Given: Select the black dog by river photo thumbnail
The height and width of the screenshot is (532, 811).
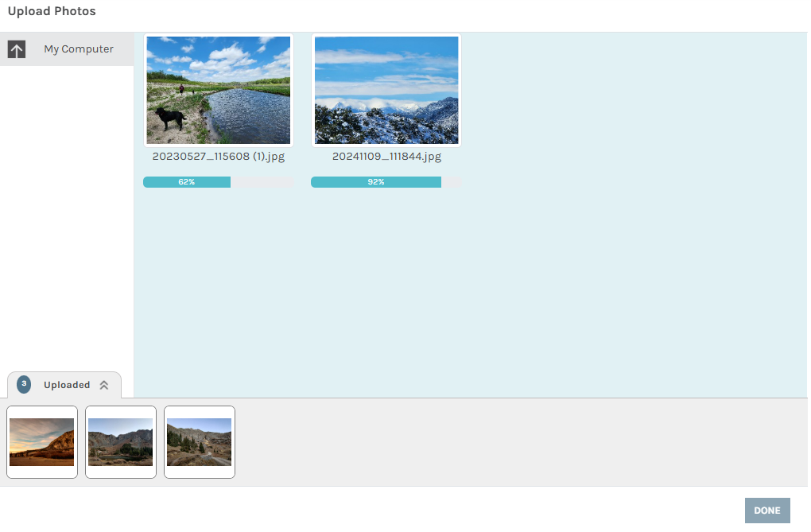Looking at the screenshot, I should tap(219, 90).
